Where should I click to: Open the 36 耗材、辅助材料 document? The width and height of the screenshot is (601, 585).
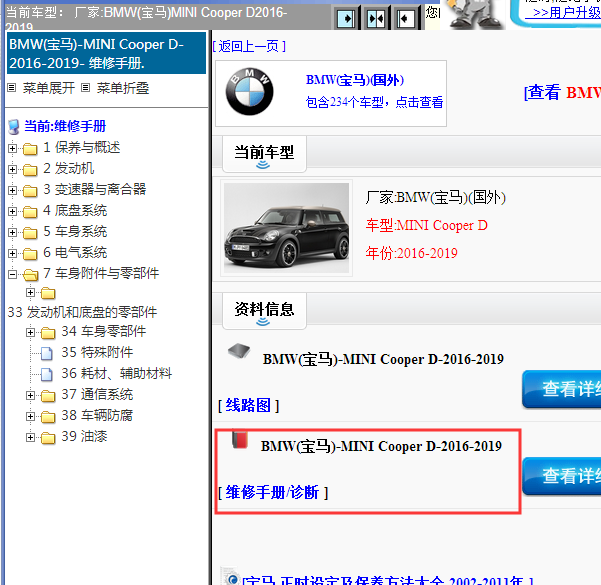[117, 373]
